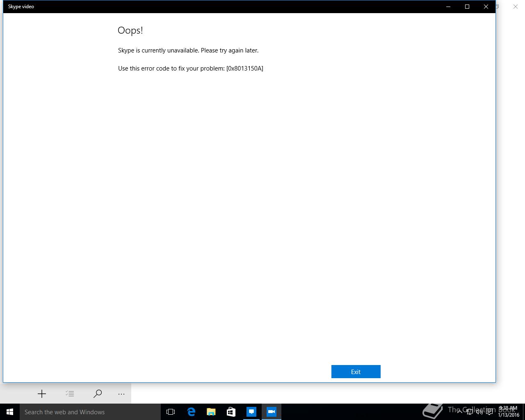Show hidden tray icons with the chevron

click(x=459, y=412)
